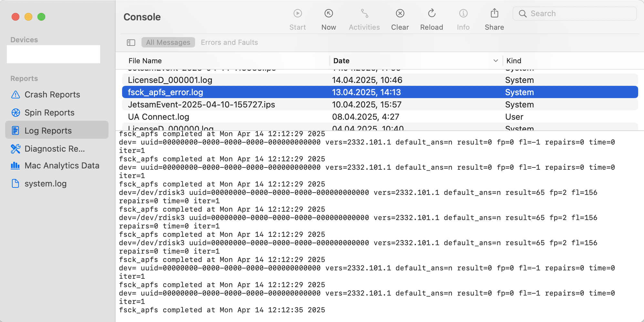The width and height of the screenshot is (644, 322).
Task: Click the date 14.04.2025, 10:46 cell
Action: pyautogui.click(x=367, y=80)
